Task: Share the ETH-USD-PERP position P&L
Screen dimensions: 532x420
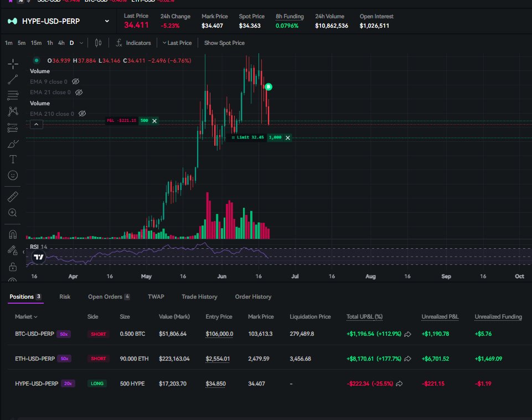Action: 407,358
